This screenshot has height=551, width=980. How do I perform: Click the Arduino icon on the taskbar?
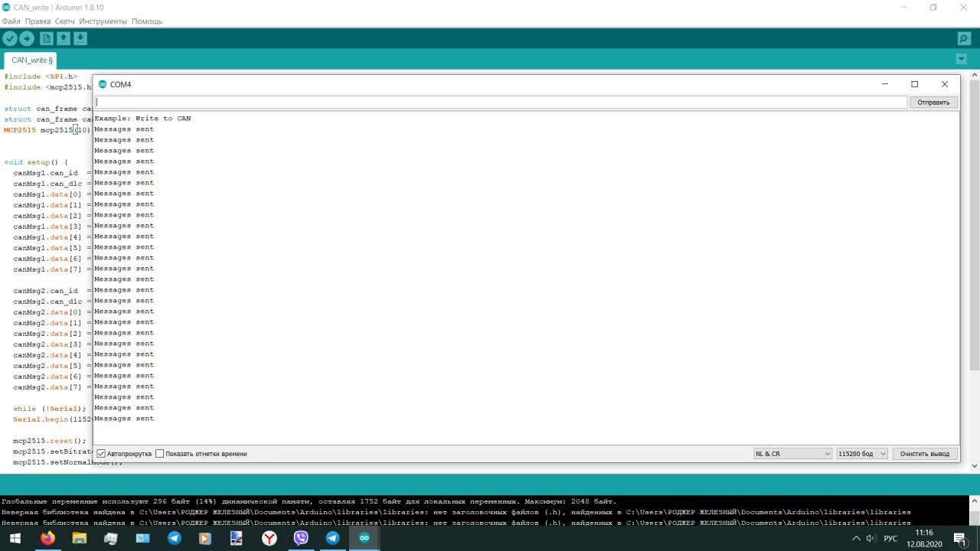pyautogui.click(x=364, y=538)
